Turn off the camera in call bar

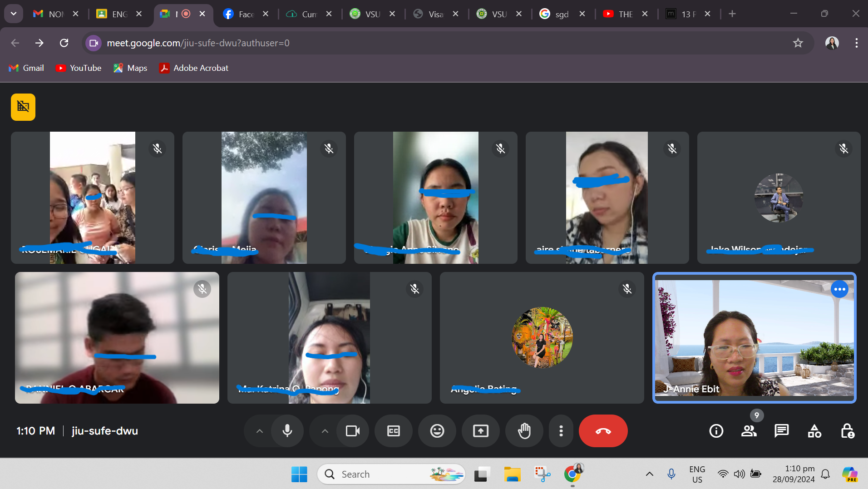pyautogui.click(x=353, y=431)
